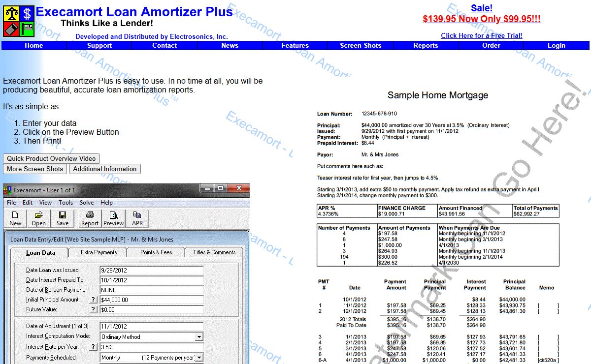The height and width of the screenshot is (364, 591).
Task: Click the Interest Rate per Year field
Action: click(151, 347)
